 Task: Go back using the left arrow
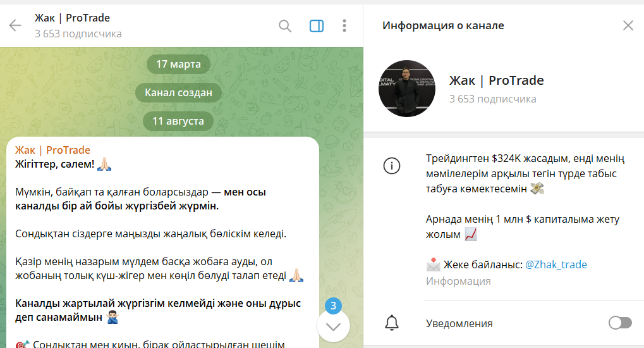15,25
